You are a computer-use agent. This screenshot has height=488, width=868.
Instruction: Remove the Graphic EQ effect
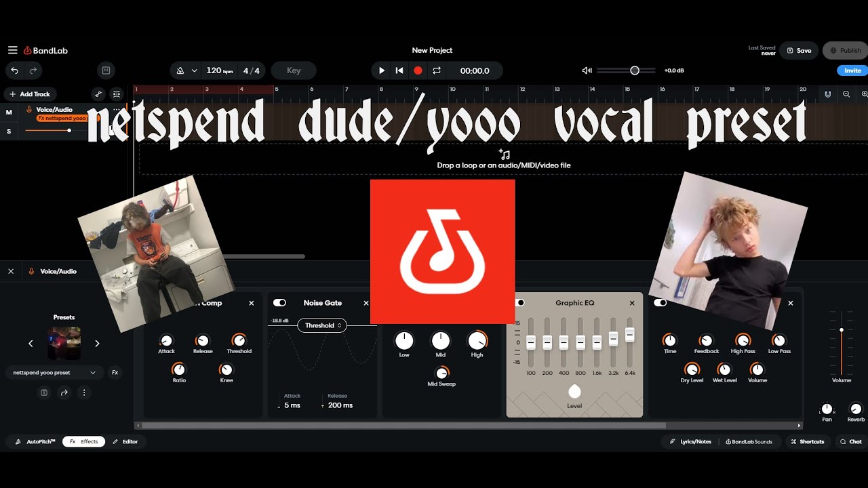[632, 303]
